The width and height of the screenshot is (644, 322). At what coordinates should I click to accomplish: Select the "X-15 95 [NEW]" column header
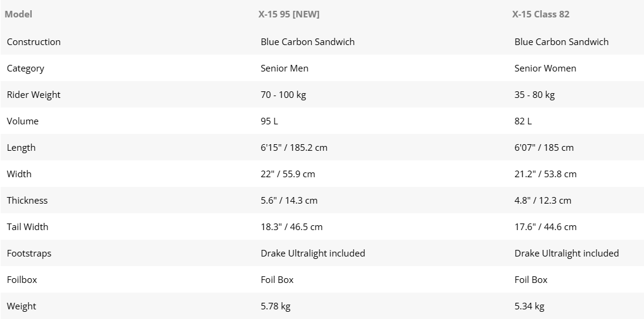[x=285, y=14]
